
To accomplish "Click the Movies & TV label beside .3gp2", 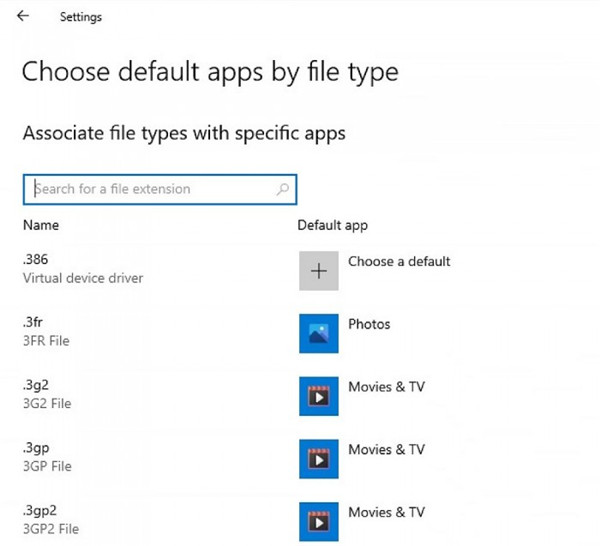I will (x=386, y=512).
